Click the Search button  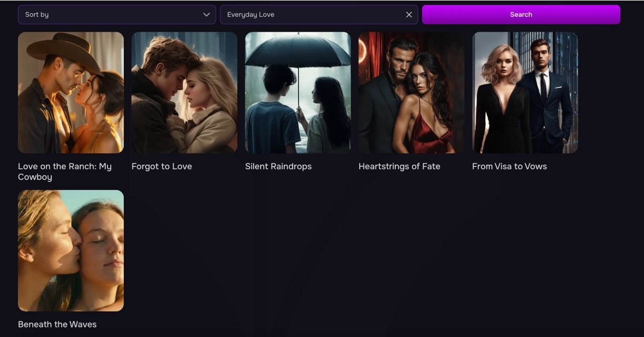pyautogui.click(x=520, y=15)
